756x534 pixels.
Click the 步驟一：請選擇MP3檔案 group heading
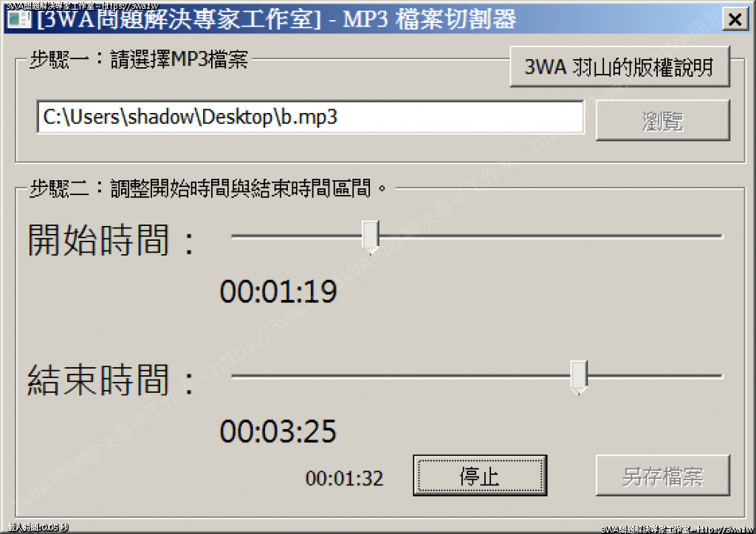[139, 60]
